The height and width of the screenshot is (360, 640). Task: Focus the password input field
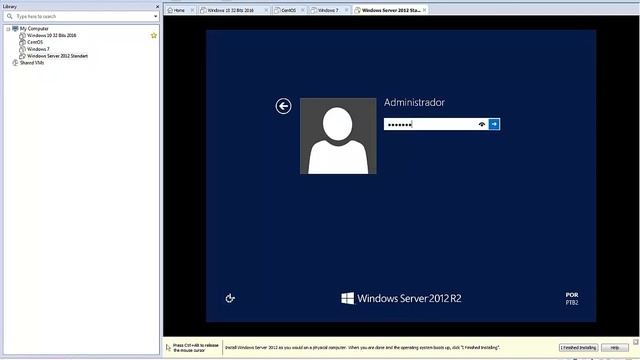pos(436,124)
